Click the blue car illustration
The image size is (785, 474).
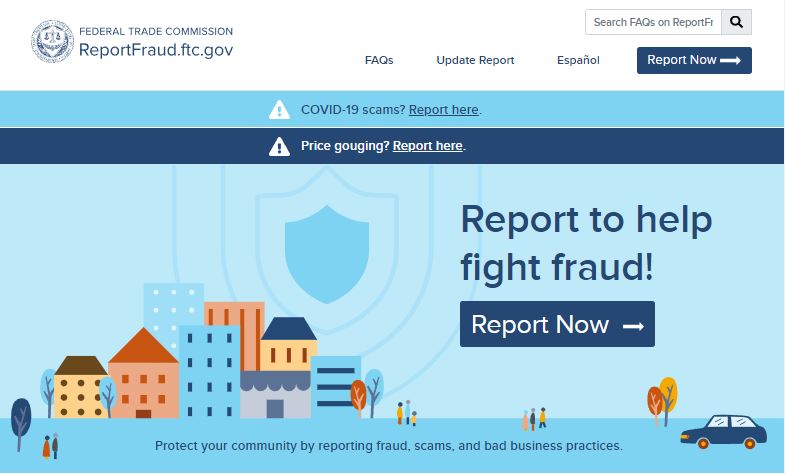click(x=723, y=431)
